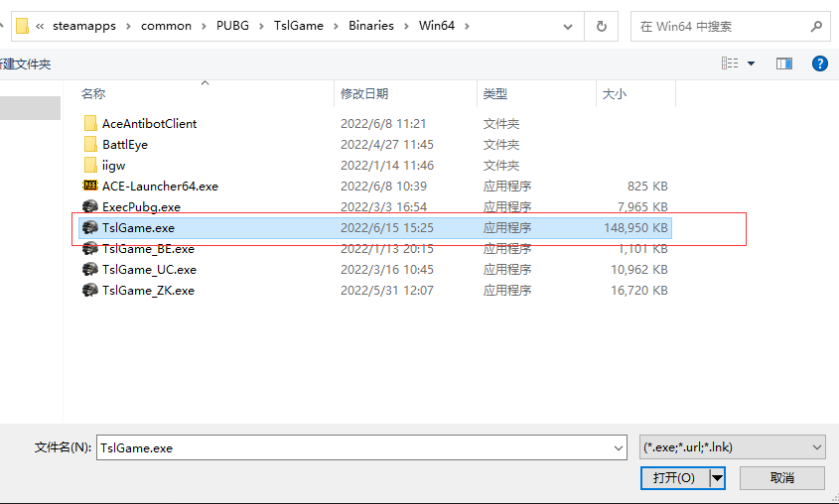Click the TslGame_ZK.exe helmet icon
The image size is (839, 504).
pos(90,290)
